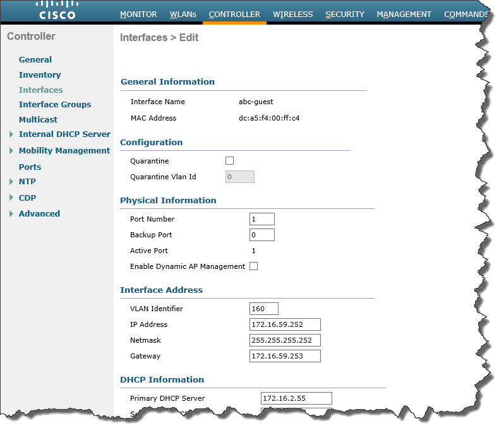Image resolution: width=504 pixels, height=433 pixels.
Task: Click the Quarantine Vlan Id field
Action: pyautogui.click(x=240, y=177)
